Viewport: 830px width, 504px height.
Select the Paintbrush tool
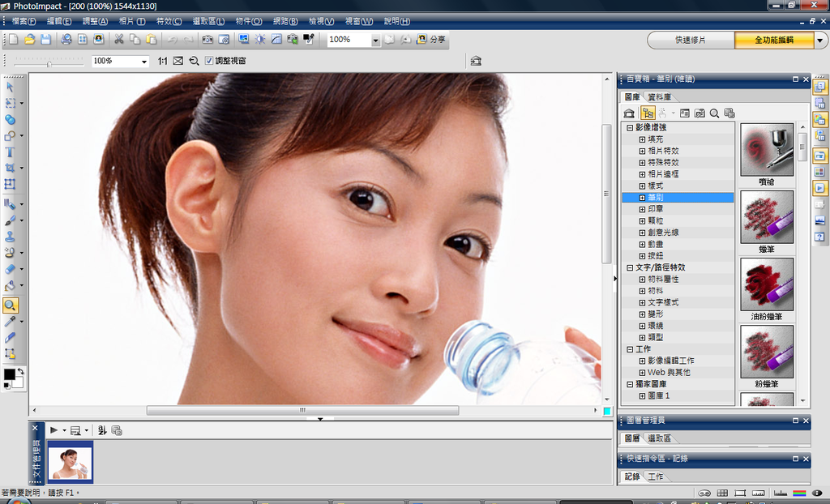point(10,220)
